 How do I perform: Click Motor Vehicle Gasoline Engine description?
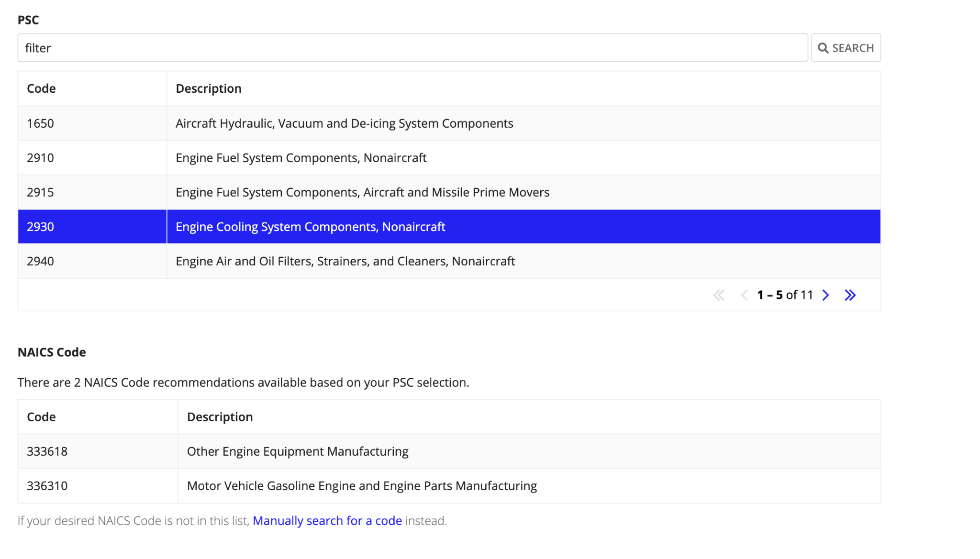[x=362, y=486]
